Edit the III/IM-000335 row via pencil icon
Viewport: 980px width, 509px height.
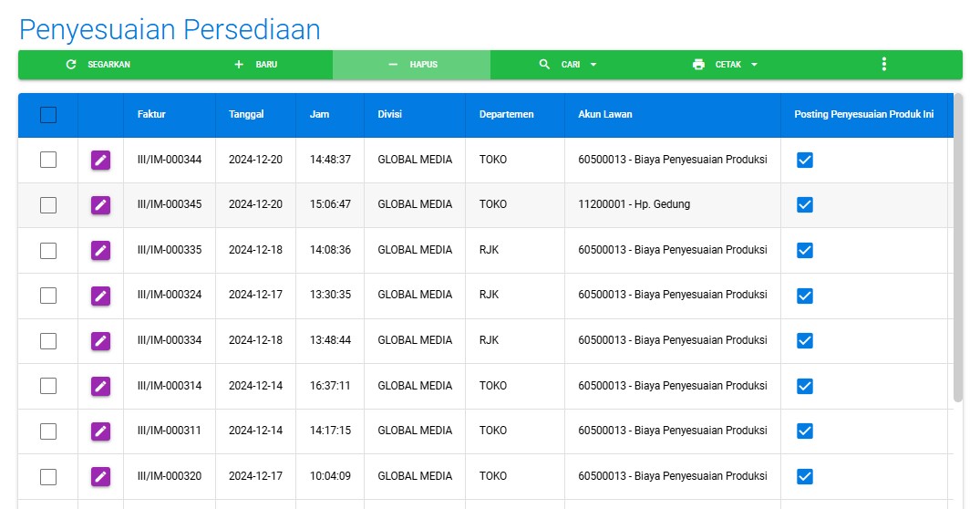(x=100, y=250)
